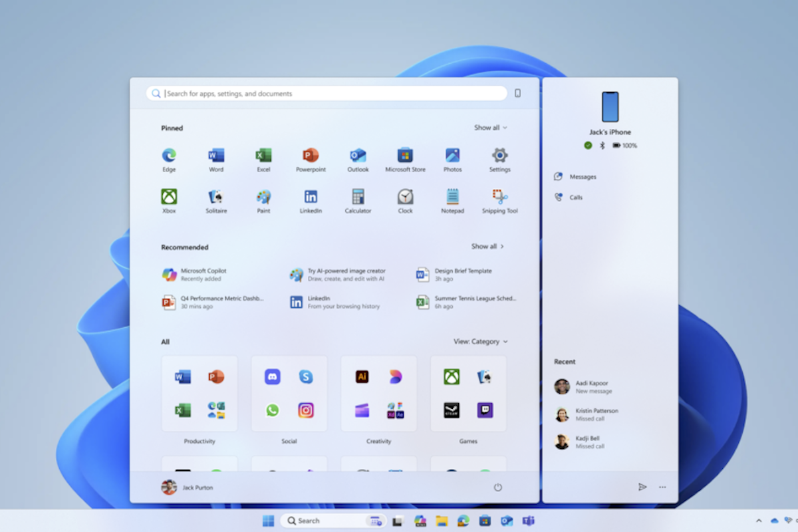Expand hidden icons in the system tray
Viewport: 798px width, 532px height.
tap(758, 521)
